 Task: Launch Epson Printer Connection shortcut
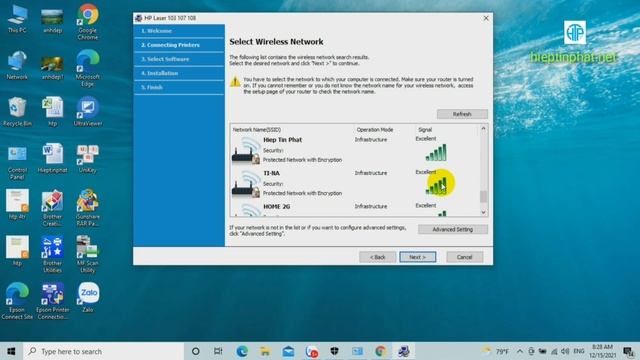(52, 301)
